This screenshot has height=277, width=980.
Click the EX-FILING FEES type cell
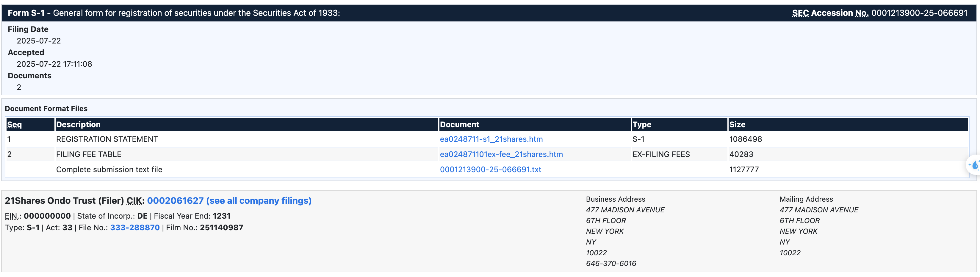click(x=660, y=154)
